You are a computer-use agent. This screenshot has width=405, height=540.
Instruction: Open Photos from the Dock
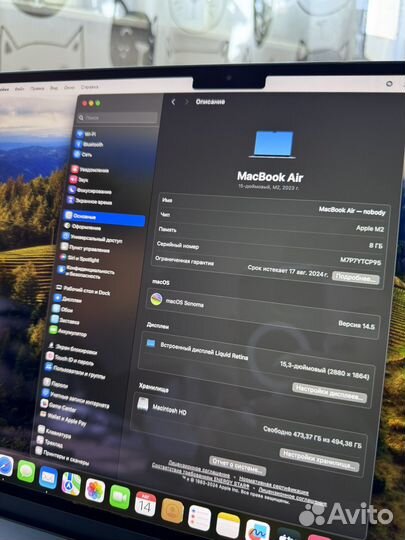coord(95,490)
